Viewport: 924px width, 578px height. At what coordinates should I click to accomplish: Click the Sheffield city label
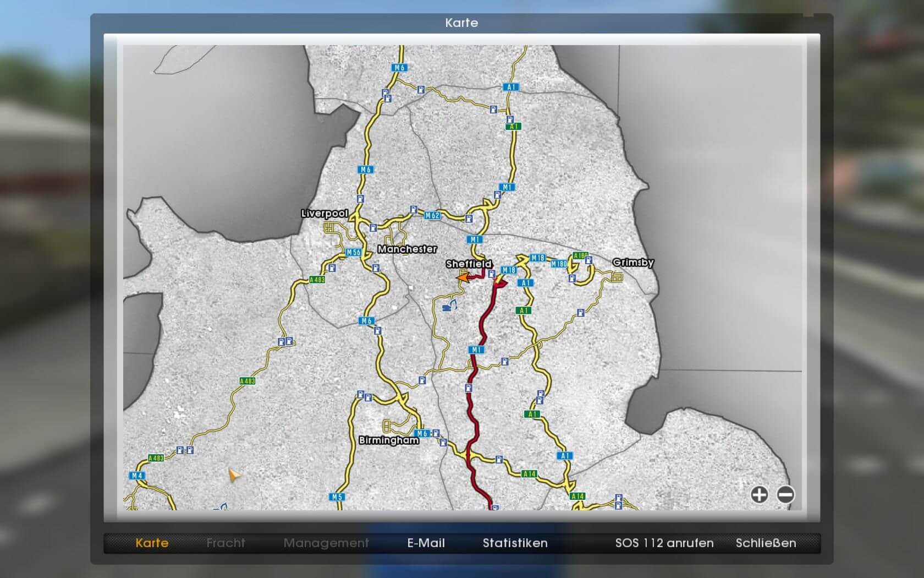[x=469, y=264]
